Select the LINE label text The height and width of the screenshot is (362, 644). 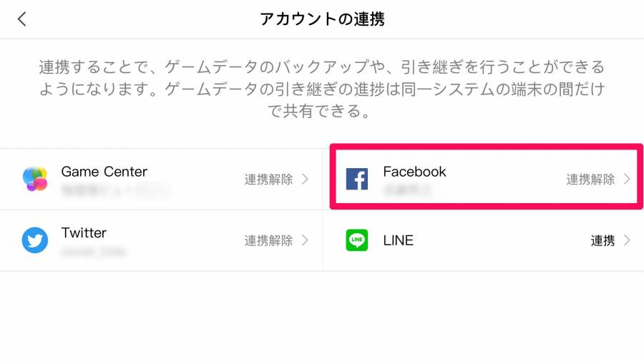pos(398,240)
